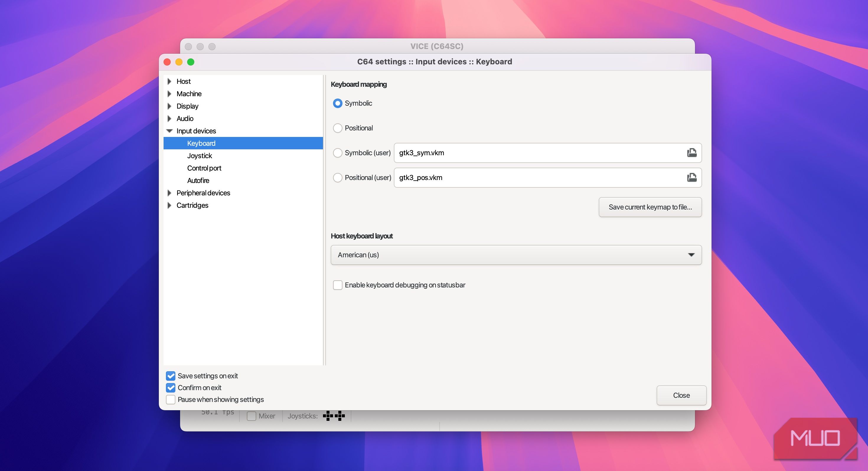The image size is (868, 471).
Task: Click joystick status indicator in VICE window
Action: point(334,416)
